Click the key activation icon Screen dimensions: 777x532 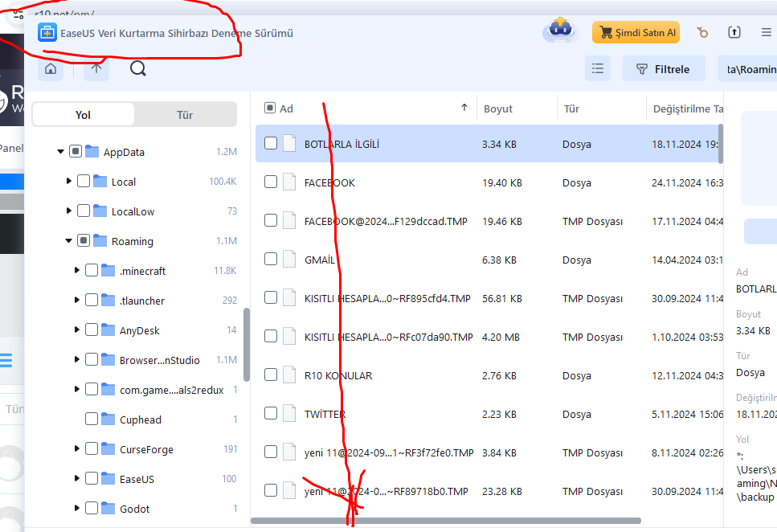[x=701, y=32]
